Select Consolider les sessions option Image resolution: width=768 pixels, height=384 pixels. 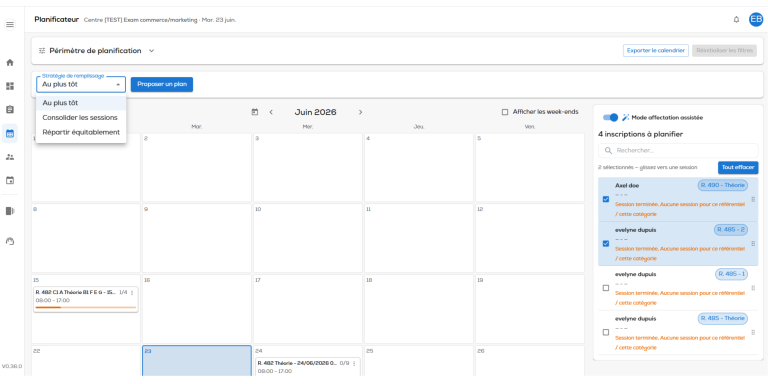81,118
